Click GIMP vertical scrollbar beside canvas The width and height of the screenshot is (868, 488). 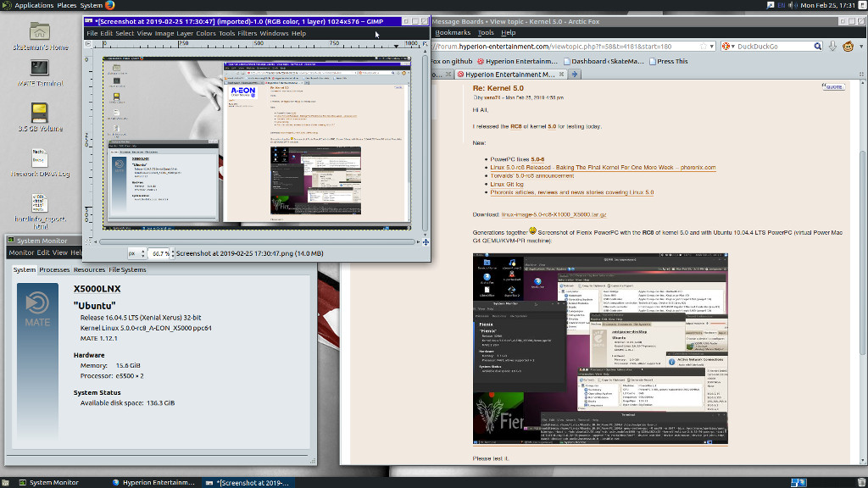(x=425, y=141)
